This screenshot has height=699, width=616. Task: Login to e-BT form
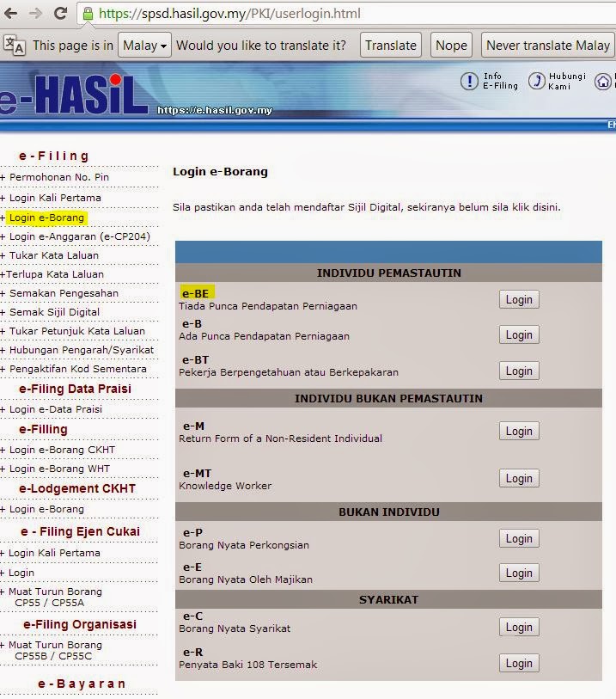tap(519, 371)
